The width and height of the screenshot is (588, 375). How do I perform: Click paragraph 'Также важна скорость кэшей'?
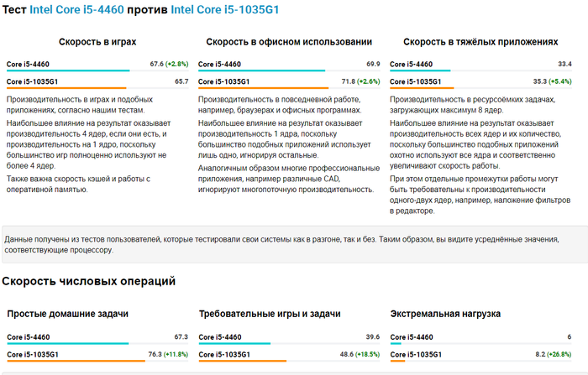pyautogui.click(x=78, y=184)
